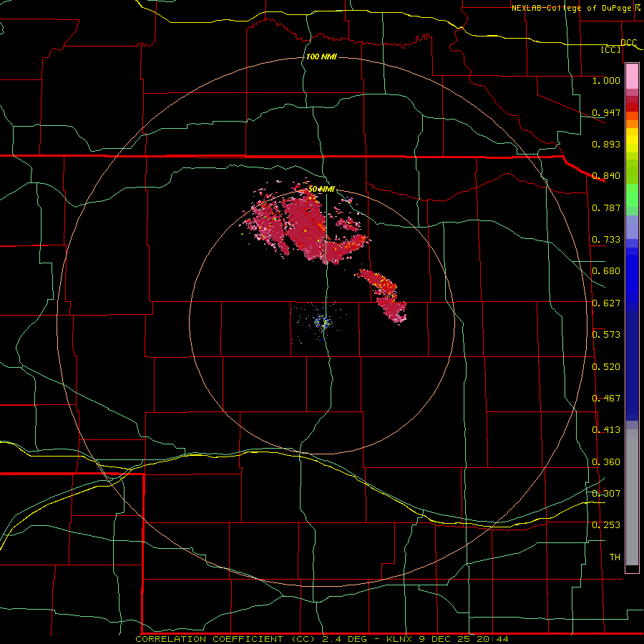Click the 100 NMI range ring label
This screenshot has width=644, height=644.
tap(321, 57)
